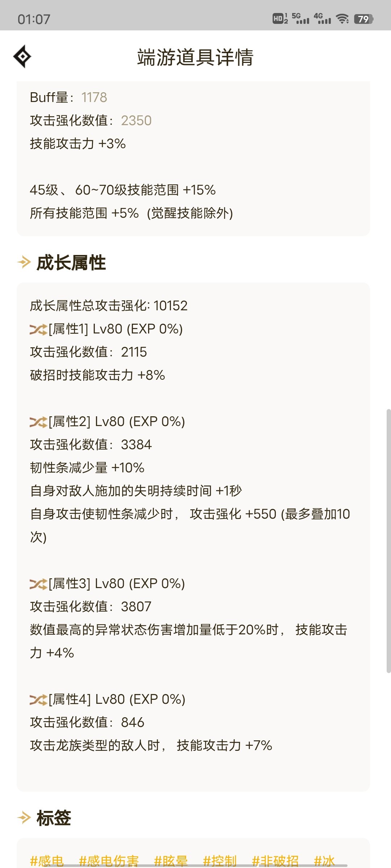Tap the shuffle icon beside 属性3
The height and width of the screenshot is (868, 391).
38,584
